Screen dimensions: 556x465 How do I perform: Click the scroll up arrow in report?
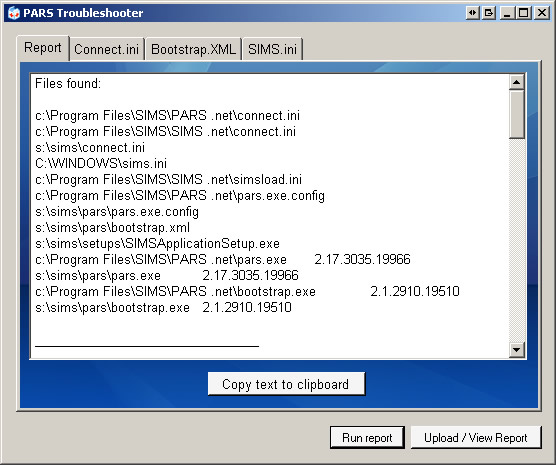pos(516,82)
